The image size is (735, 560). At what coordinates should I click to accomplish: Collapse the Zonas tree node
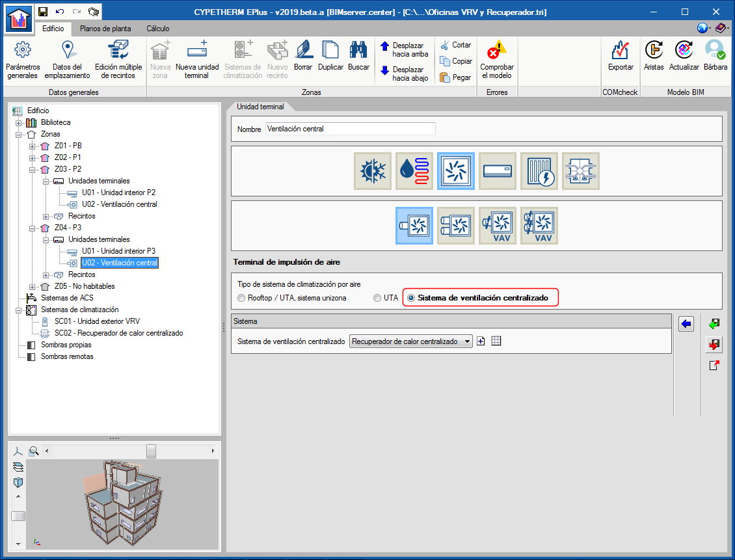(19, 135)
